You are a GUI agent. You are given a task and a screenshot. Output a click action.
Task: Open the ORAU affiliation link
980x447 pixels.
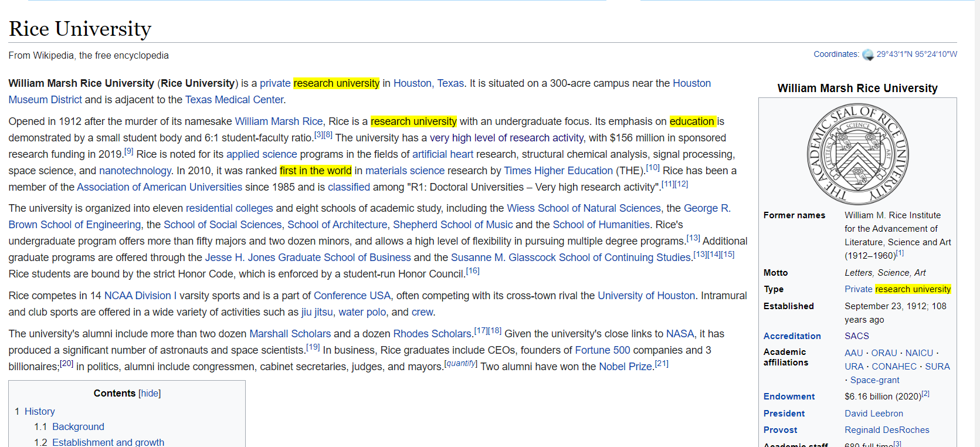click(884, 353)
